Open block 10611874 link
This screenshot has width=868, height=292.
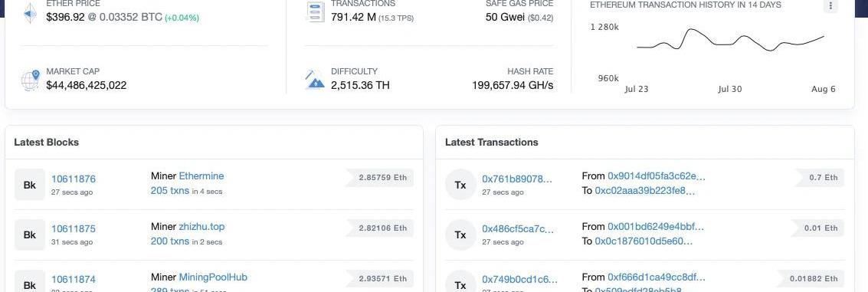click(x=74, y=279)
